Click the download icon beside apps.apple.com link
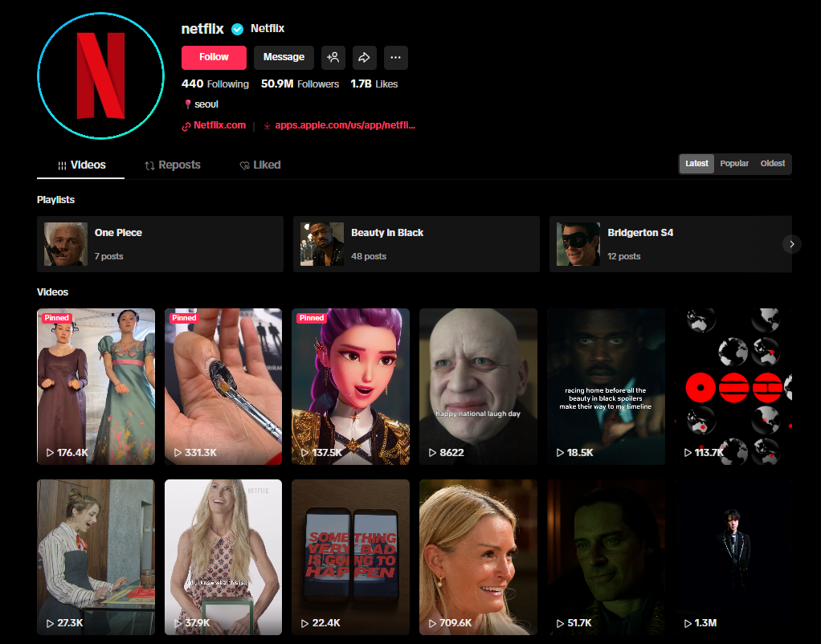This screenshot has height=644, width=821. tap(267, 125)
